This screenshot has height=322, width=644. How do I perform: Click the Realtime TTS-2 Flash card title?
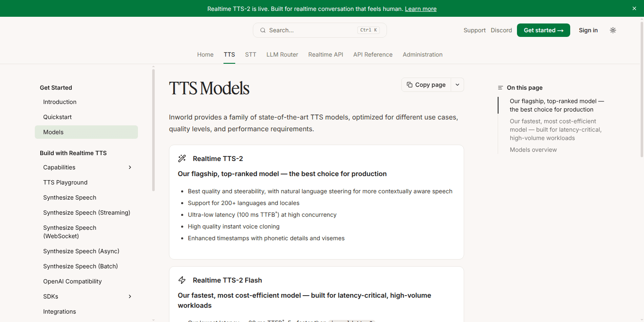click(x=227, y=280)
